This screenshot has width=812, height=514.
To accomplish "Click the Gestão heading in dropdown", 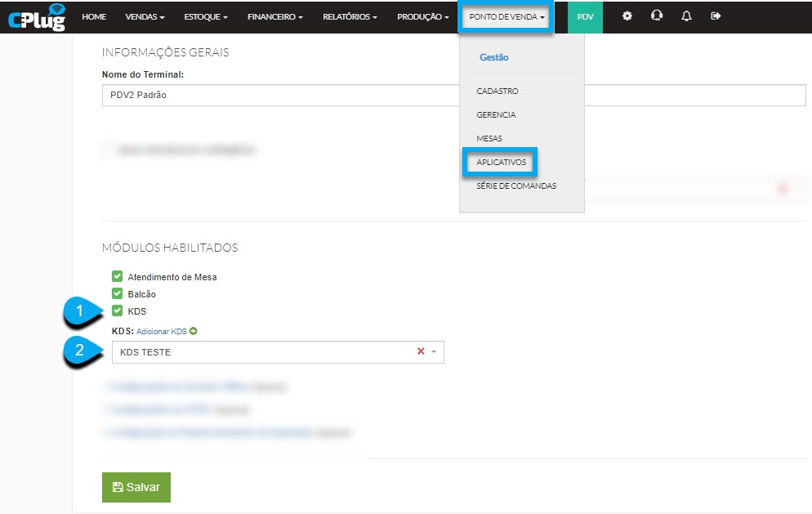I will 494,57.
